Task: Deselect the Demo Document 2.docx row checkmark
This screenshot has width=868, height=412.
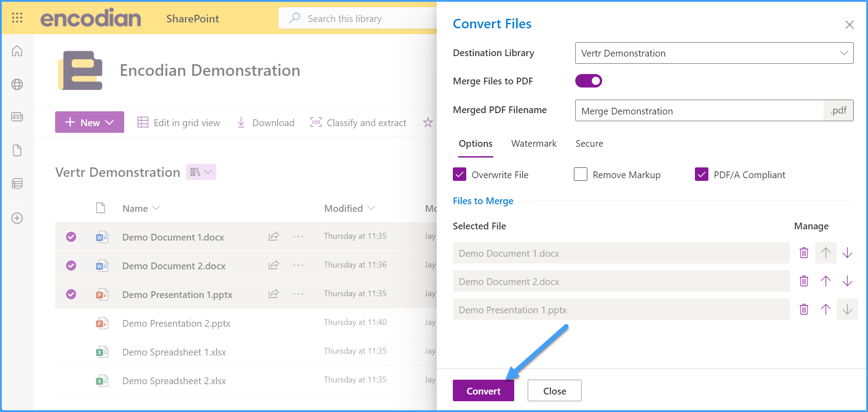Action: pyautogui.click(x=71, y=265)
